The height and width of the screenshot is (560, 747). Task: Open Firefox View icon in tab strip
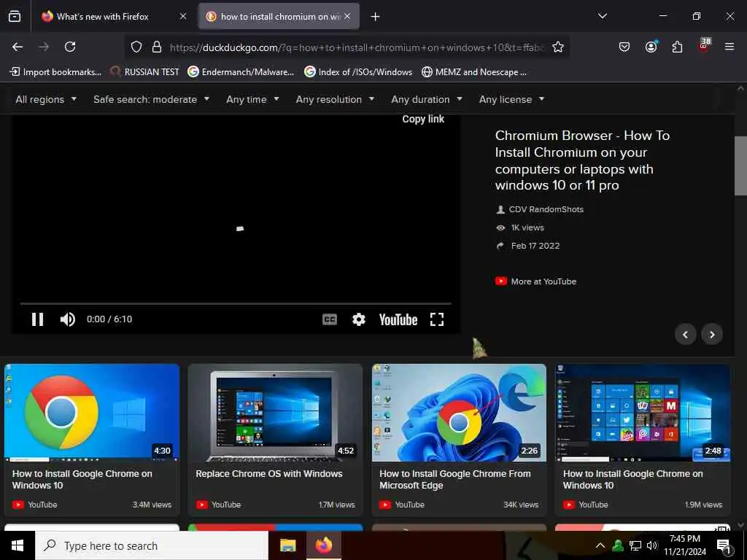point(15,16)
